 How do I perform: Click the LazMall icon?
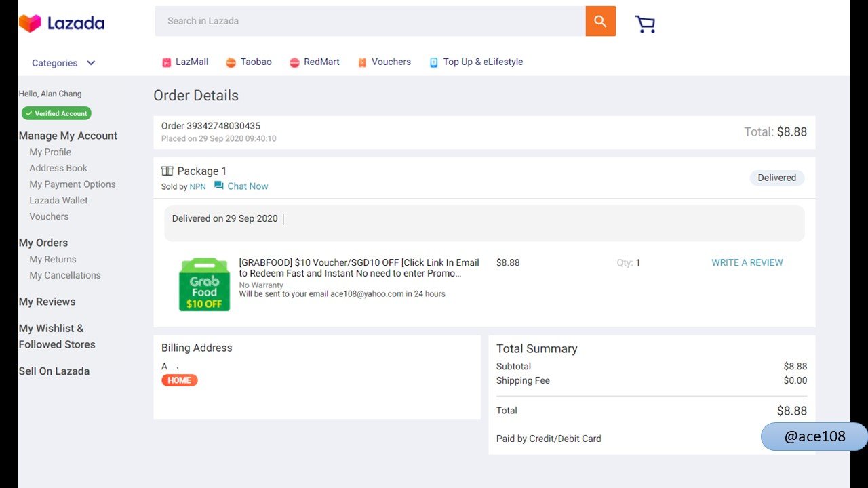pyautogui.click(x=167, y=62)
